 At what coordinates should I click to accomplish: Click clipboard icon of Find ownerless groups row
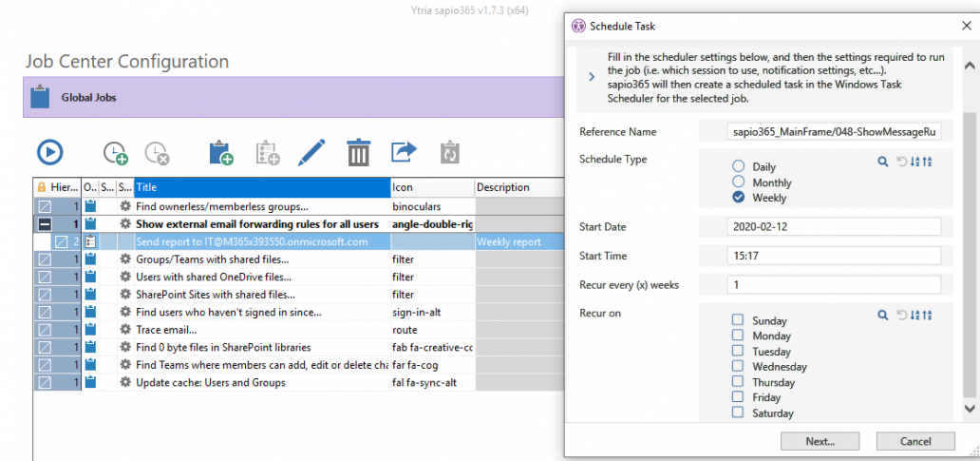pyautogui.click(x=90, y=206)
